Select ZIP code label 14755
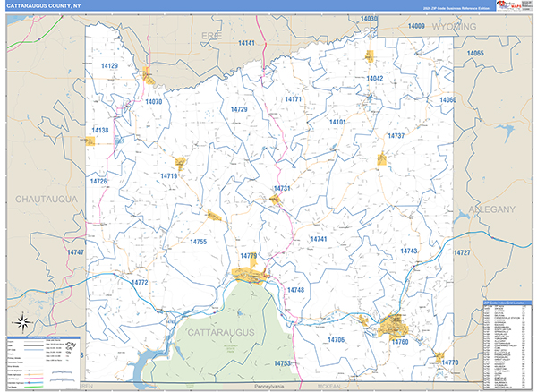 [x=199, y=242]
